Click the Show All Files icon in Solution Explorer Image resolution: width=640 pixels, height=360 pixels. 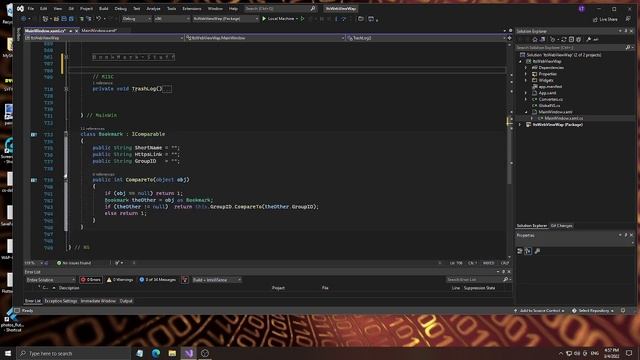click(578, 40)
